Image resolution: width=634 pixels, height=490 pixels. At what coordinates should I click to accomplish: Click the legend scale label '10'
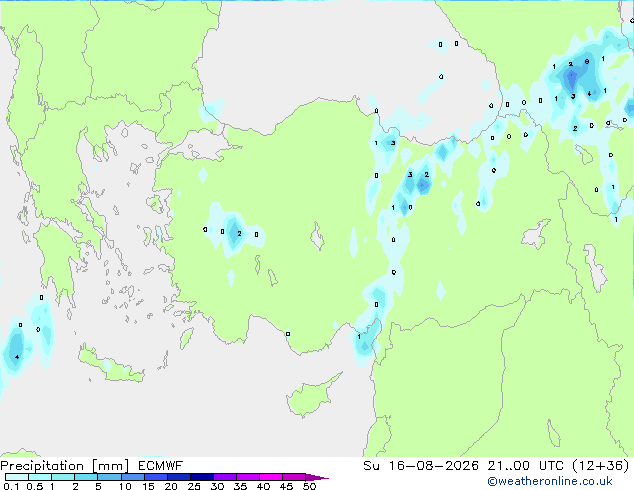coord(125,486)
